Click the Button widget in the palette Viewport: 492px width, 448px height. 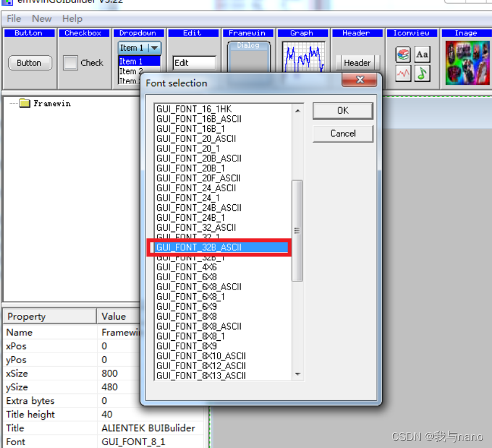(x=29, y=62)
